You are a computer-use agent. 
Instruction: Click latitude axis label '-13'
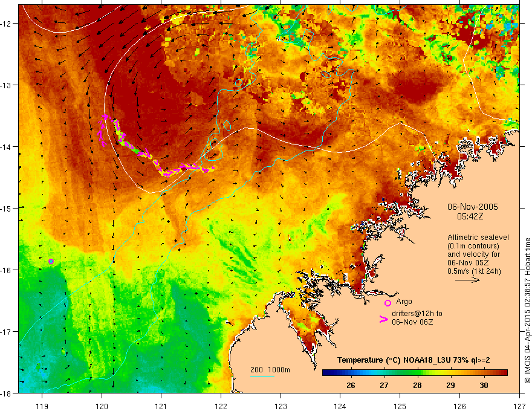click(7, 85)
